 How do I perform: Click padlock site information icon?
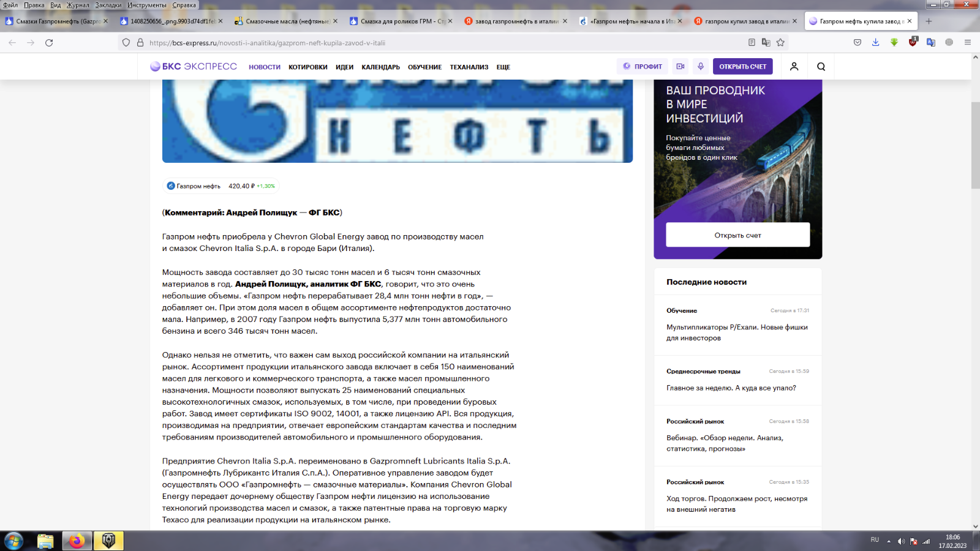(140, 43)
